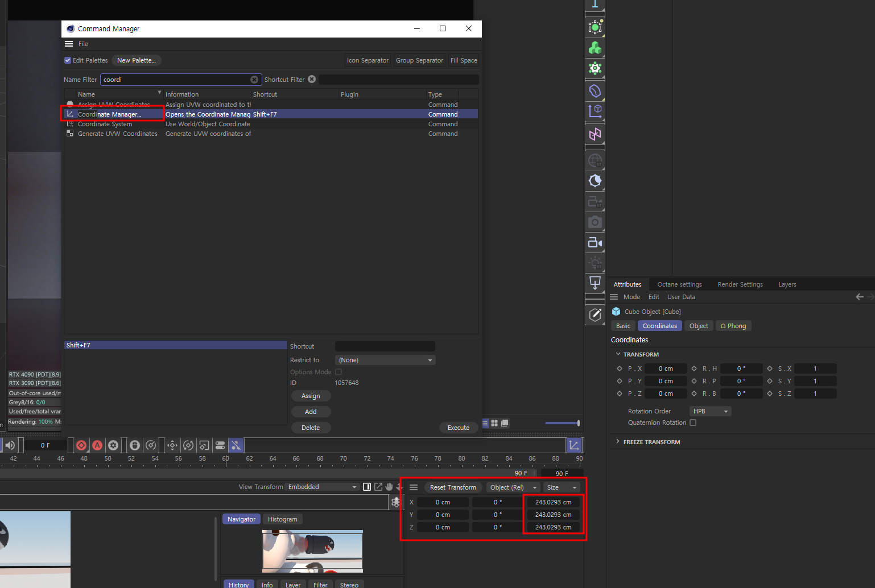This screenshot has height=588, width=875.
Task: Toggle the autokey A icon
Action: pyautogui.click(x=97, y=445)
